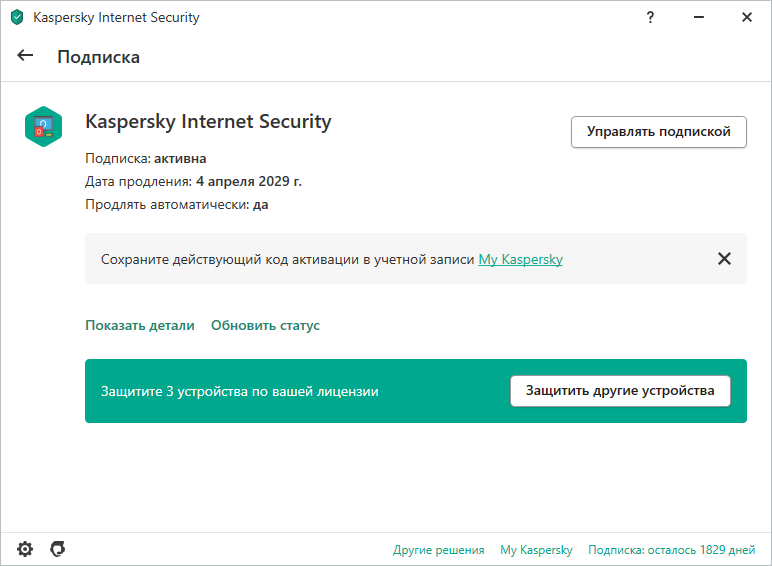Open the My Kaspersky link in the notice
Viewport: 772px width, 566px height.
[520, 259]
